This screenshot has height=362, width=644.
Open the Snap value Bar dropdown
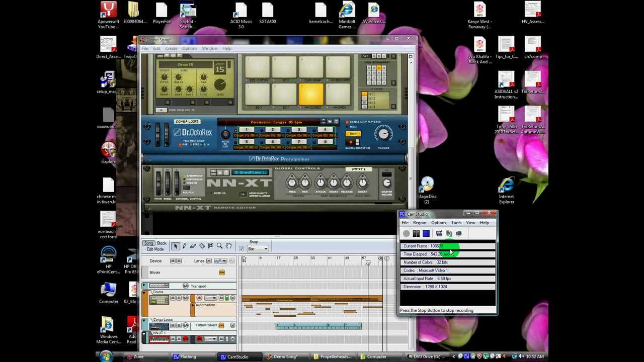(x=258, y=249)
